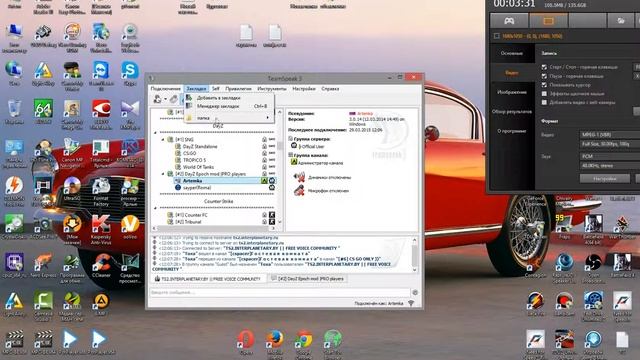640x360 pixels.
Task: Open the Total Commander shortcut
Action: coord(101,153)
